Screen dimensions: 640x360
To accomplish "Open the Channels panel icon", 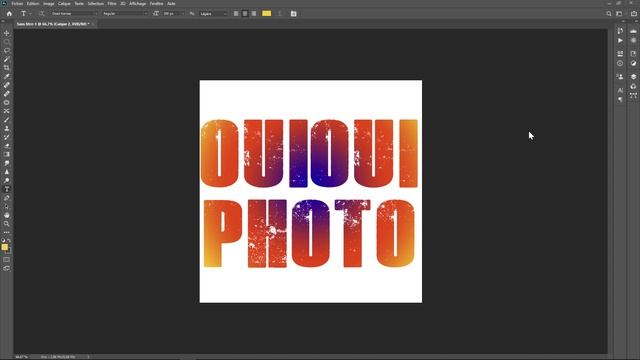I will point(633,86).
